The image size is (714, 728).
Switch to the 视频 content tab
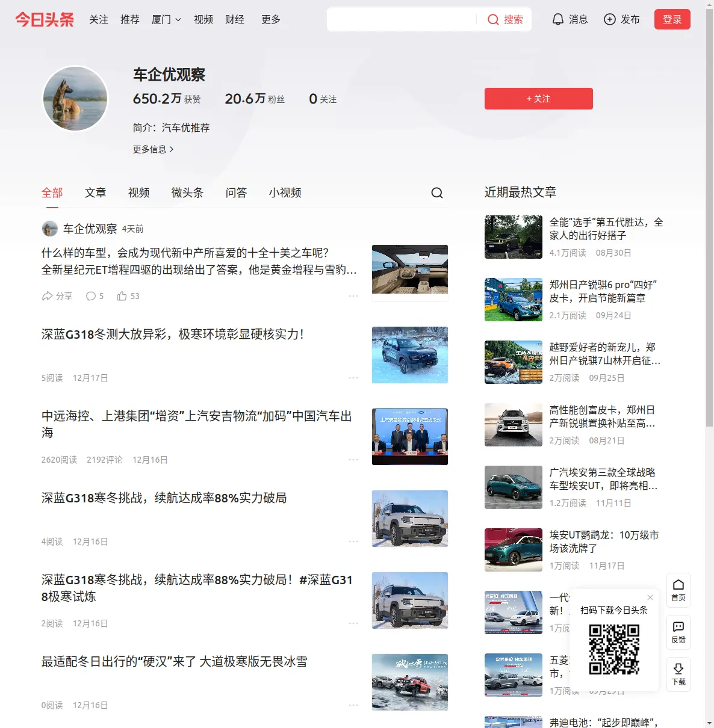[139, 193]
